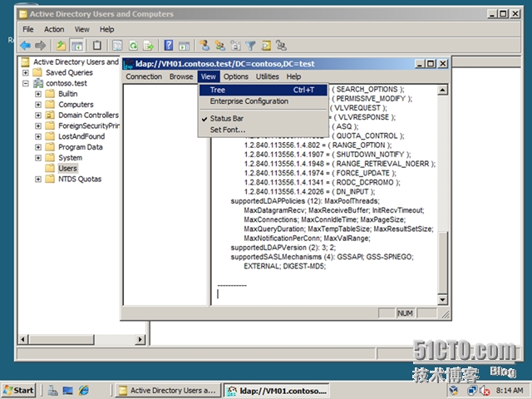The width and height of the screenshot is (532, 399).
Task: Select the Domain Controllers tree item
Action: [88, 115]
